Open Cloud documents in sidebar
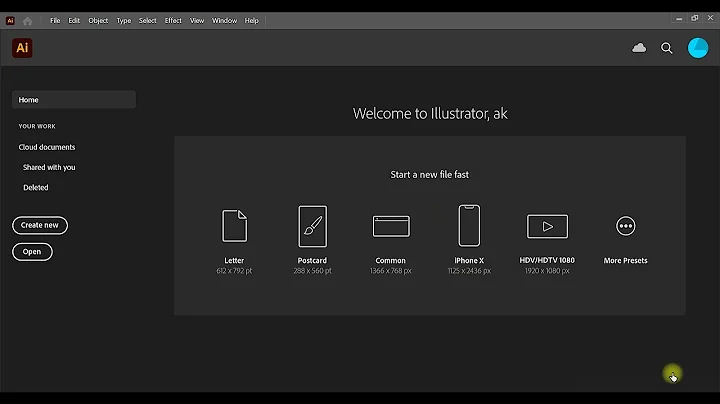Image resolution: width=720 pixels, height=404 pixels. (x=47, y=147)
